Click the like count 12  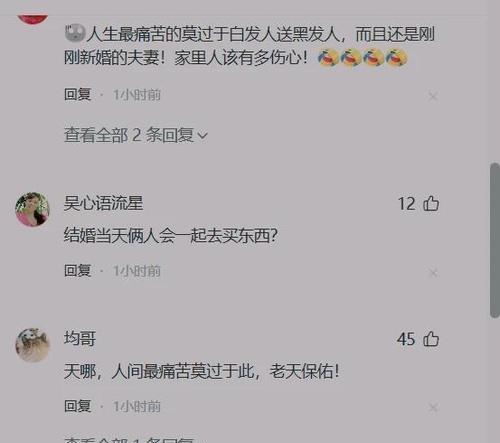tap(407, 204)
